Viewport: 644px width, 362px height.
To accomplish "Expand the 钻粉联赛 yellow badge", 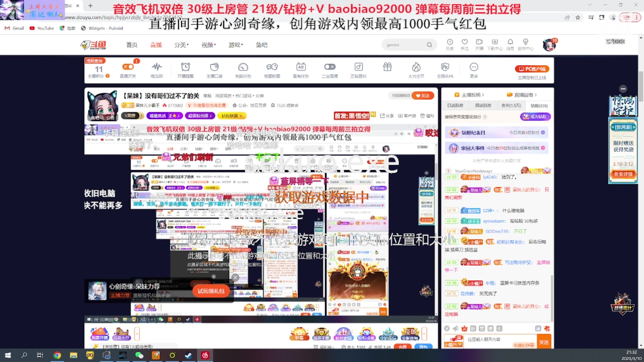I will [x=232, y=116].
